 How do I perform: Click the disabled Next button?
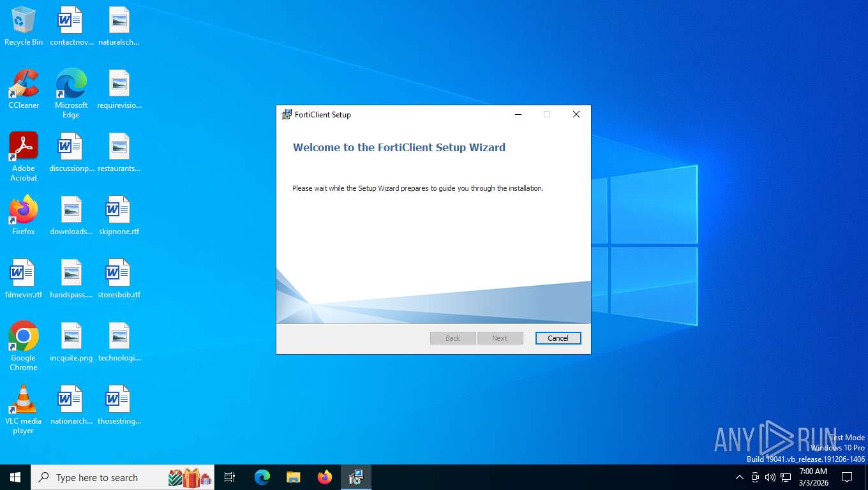click(x=500, y=338)
